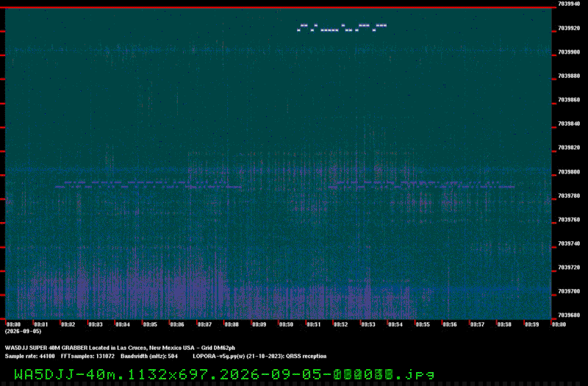
Task: Click the 7039940 frequency label at the top
Action: [x=569, y=4]
